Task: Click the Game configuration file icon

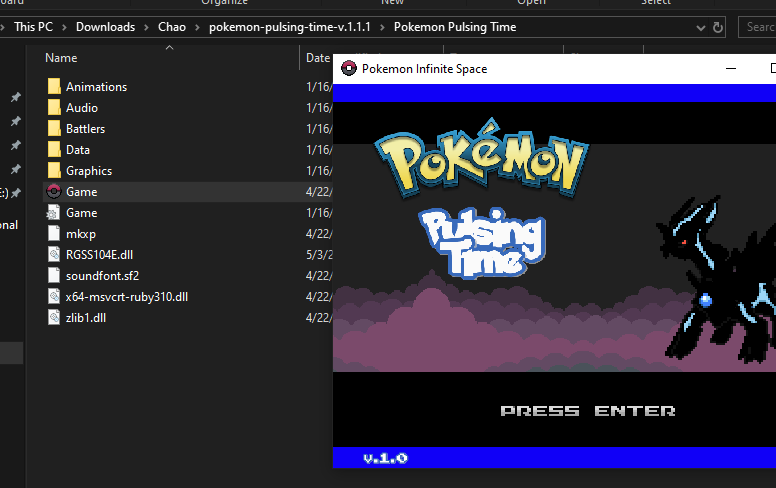Action: coord(53,213)
